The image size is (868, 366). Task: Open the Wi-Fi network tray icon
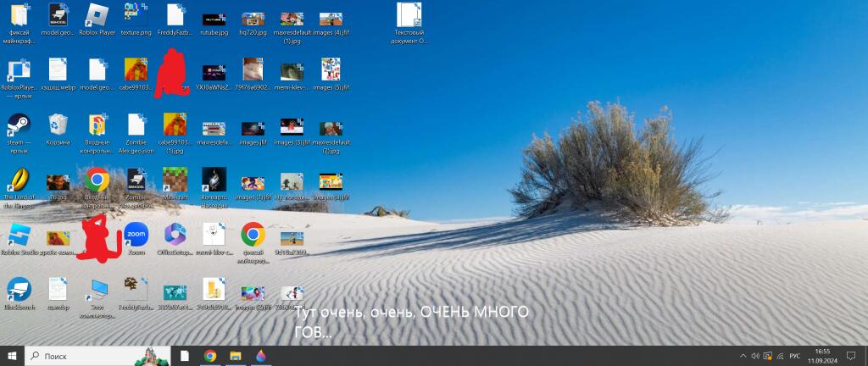point(780,356)
